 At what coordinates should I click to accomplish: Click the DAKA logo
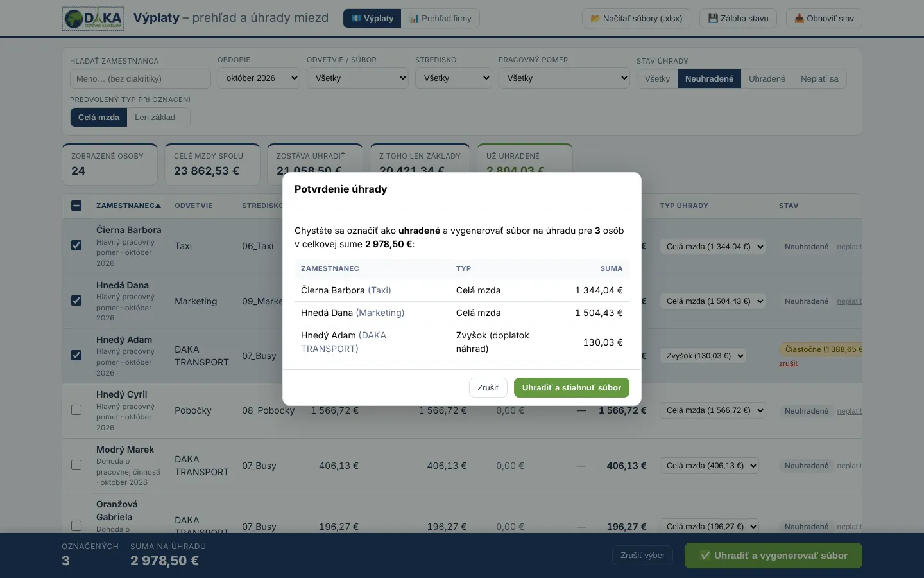click(x=93, y=19)
